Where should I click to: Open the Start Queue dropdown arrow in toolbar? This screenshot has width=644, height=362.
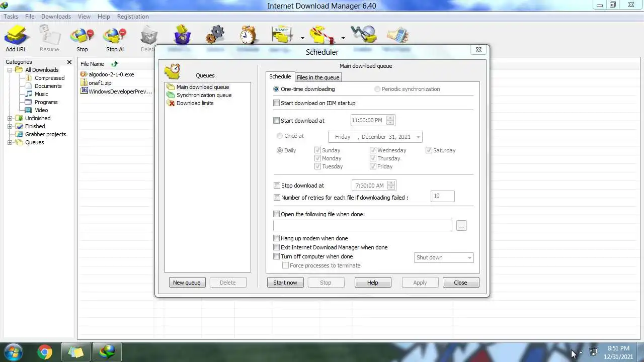click(302, 38)
